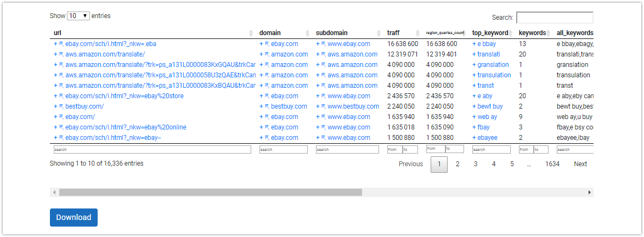Viewport: 644px width, 237px height.
Task: Click the plus icon before bestbuy.com domain
Action: click(x=261, y=107)
